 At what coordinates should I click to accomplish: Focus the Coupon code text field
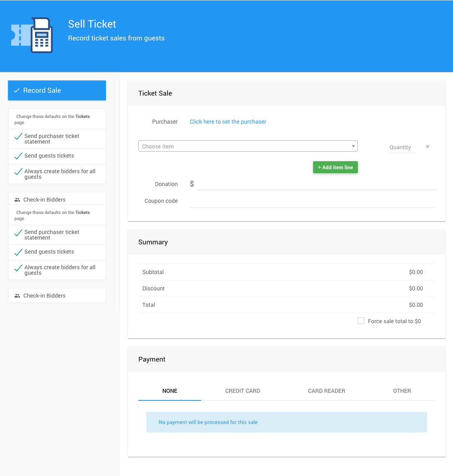point(312,202)
